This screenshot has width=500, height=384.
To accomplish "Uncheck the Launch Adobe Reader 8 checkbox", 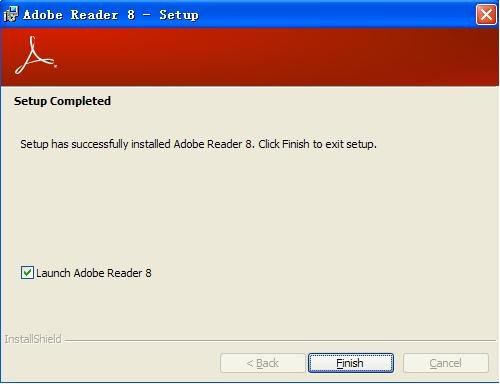I will [x=27, y=273].
